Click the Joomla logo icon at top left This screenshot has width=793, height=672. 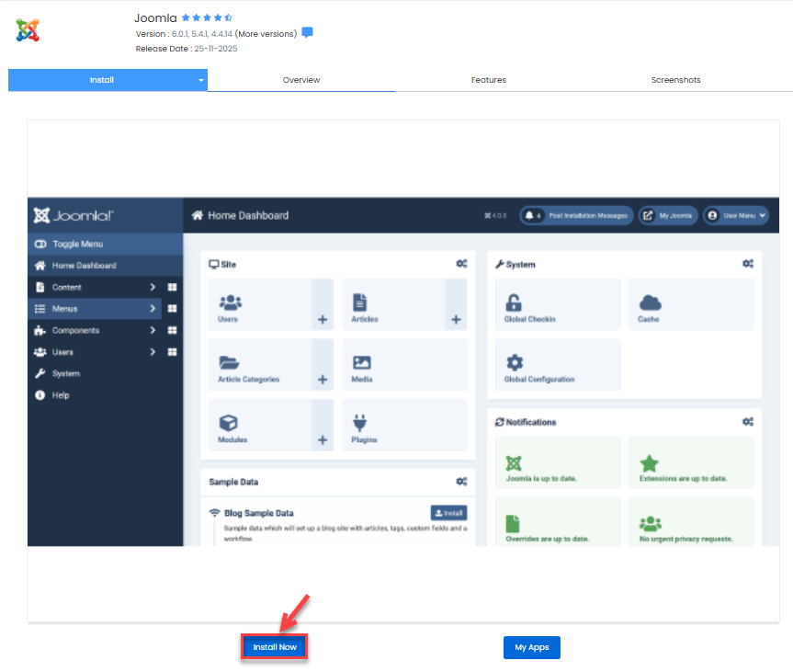click(x=28, y=29)
